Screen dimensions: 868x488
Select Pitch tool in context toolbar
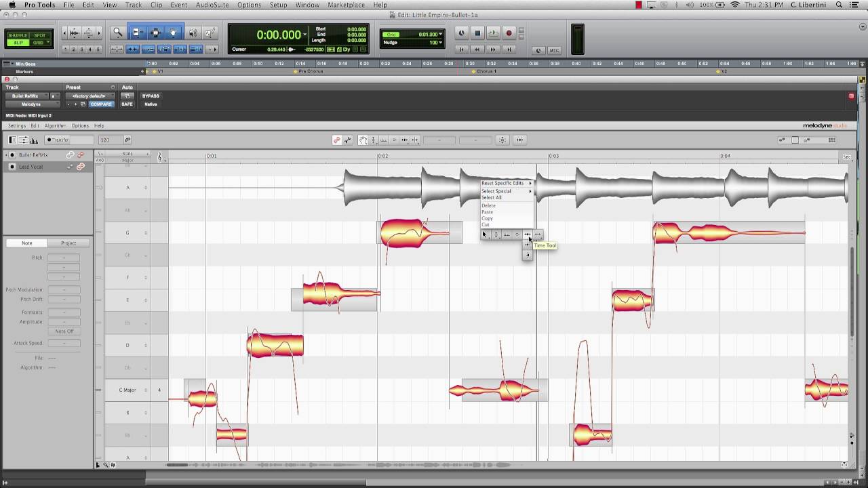click(496, 235)
